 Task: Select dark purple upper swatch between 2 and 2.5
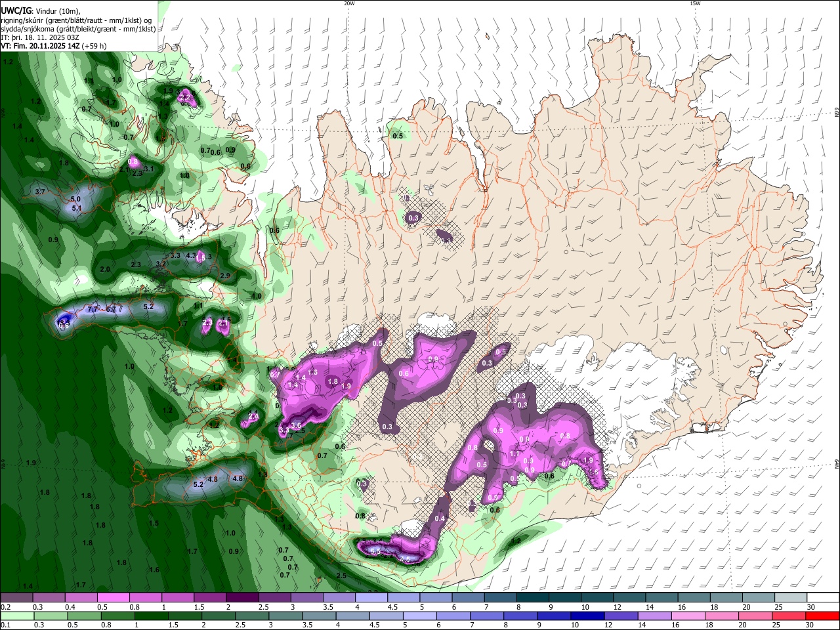241,598
